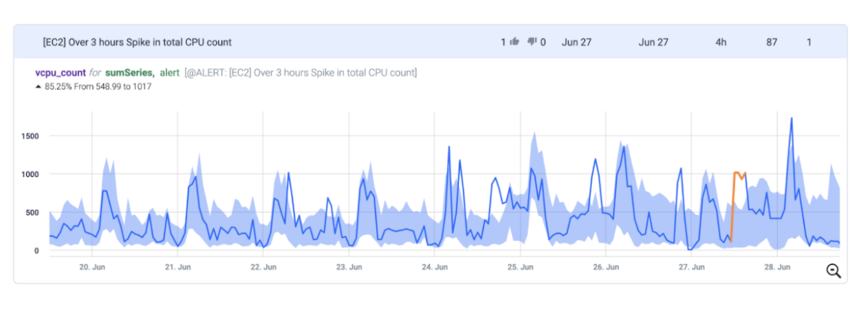Click the 28. Jun axis label
The width and height of the screenshot is (868, 318).
[777, 266]
